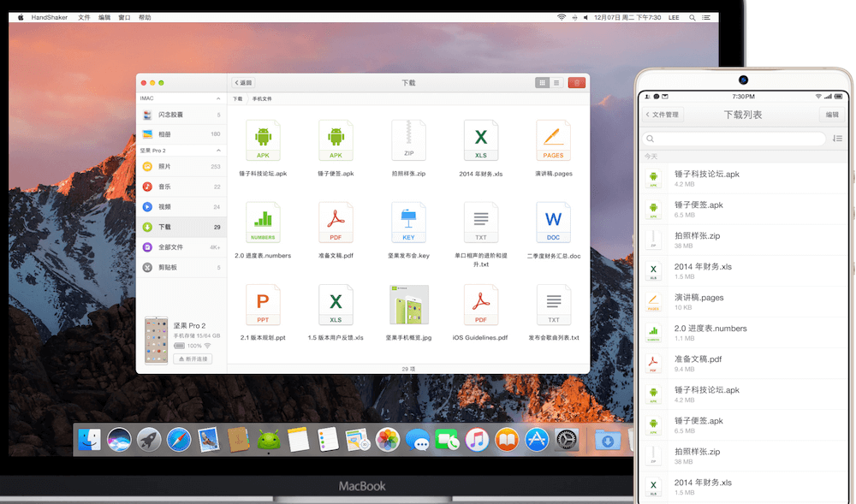Select 锤子便签.apk file in the Mac window
Screen dimensions: 856x504
(336, 140)
